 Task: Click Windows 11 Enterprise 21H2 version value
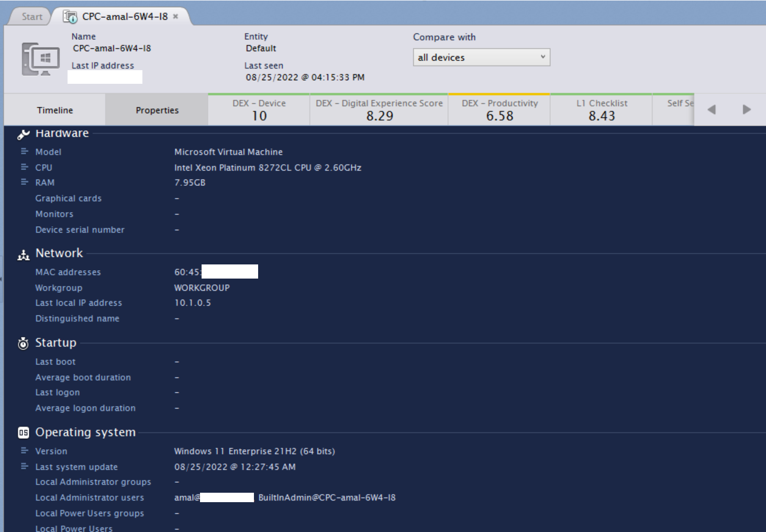tap(254, 451)
